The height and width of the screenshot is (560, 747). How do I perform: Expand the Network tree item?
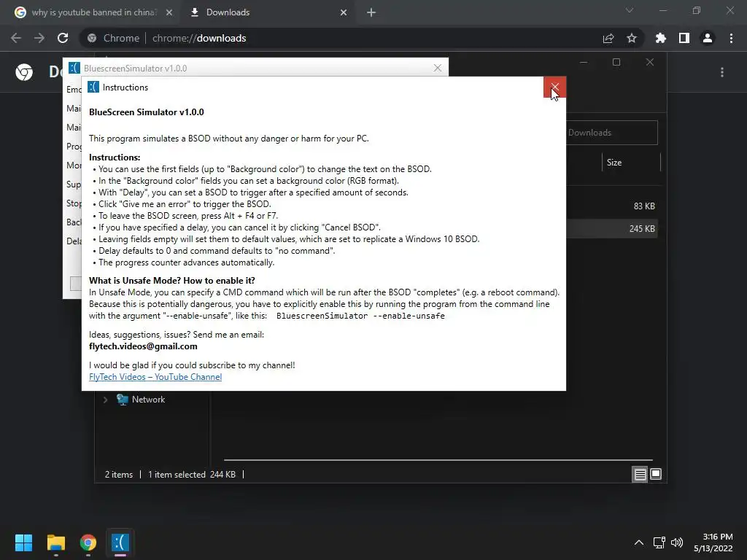105,400
